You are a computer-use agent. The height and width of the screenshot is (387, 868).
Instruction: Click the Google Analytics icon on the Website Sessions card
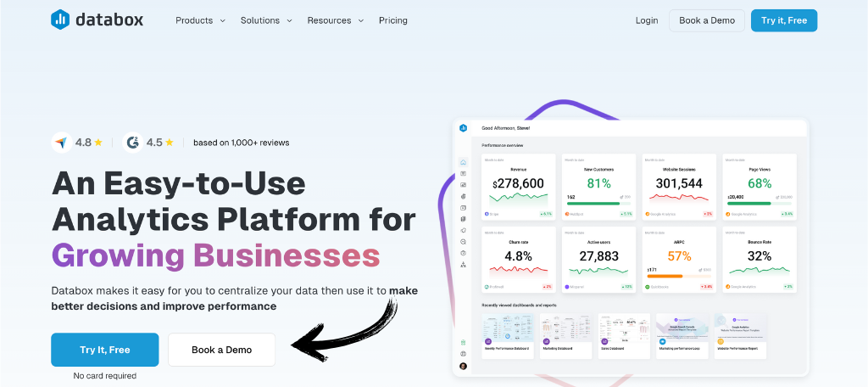[647, 214]
